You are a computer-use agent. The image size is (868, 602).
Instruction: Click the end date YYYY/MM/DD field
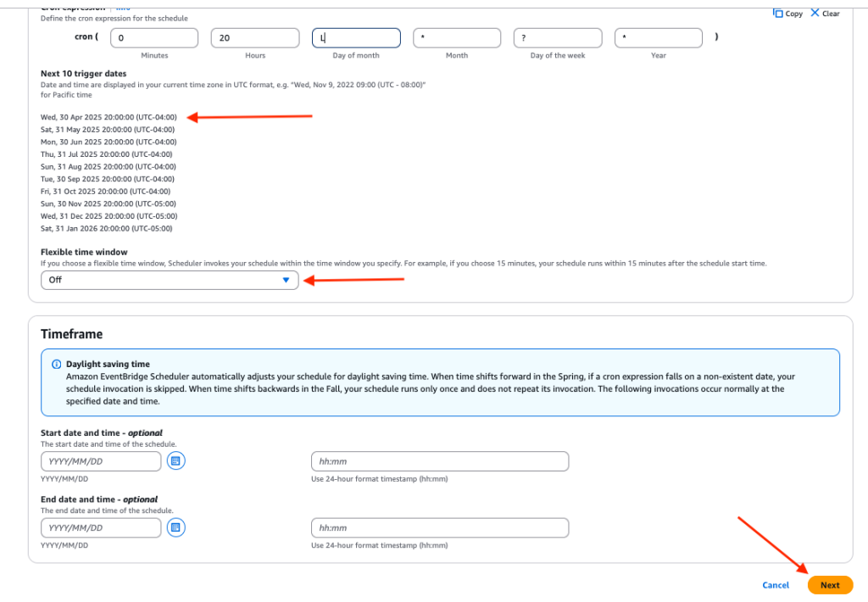tap(101, 527)
